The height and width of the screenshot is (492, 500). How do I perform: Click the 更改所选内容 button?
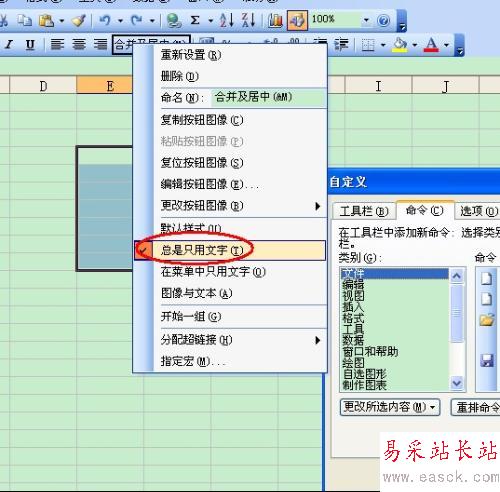pos(390,407)
